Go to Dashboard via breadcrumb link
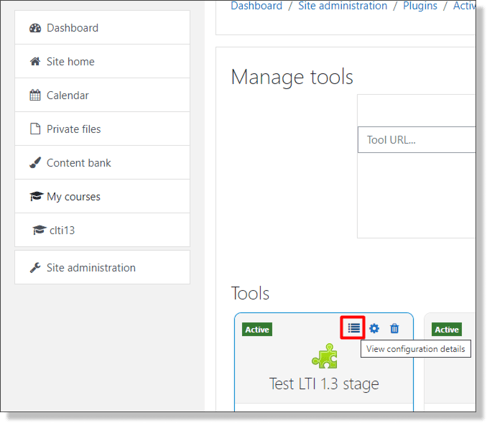 (256, 6)
